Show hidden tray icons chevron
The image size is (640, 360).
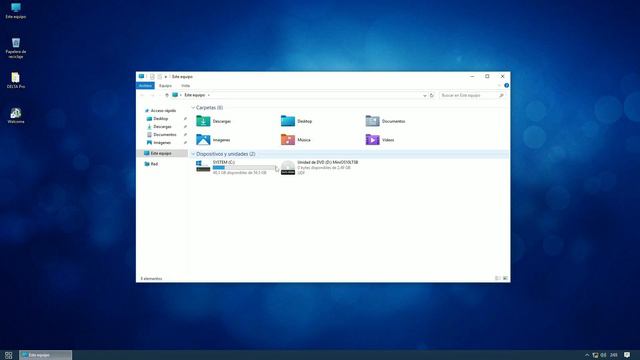pos(587,355)
